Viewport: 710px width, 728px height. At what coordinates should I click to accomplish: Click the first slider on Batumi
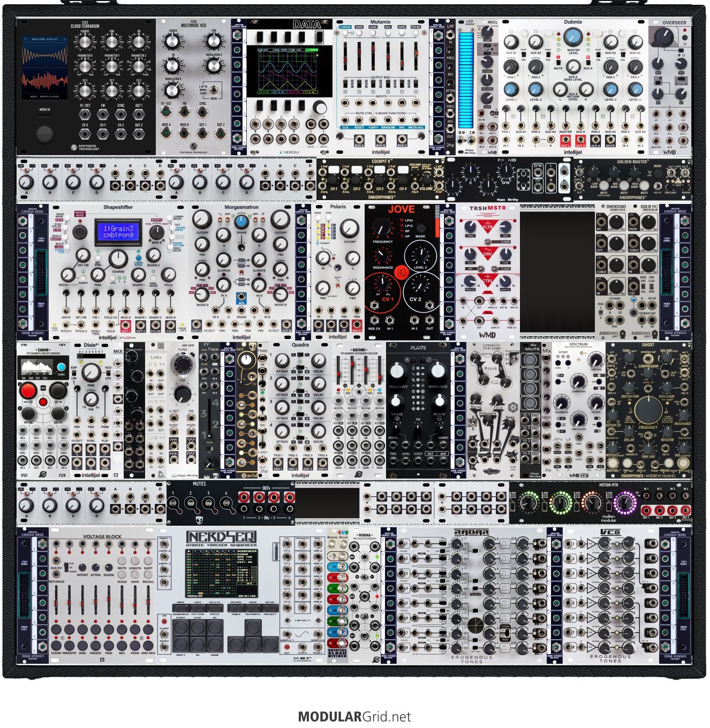coord(339,370)
